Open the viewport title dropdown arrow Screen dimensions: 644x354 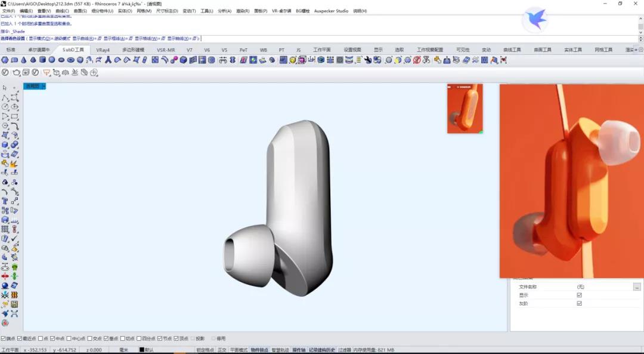(x=44, y=87)
